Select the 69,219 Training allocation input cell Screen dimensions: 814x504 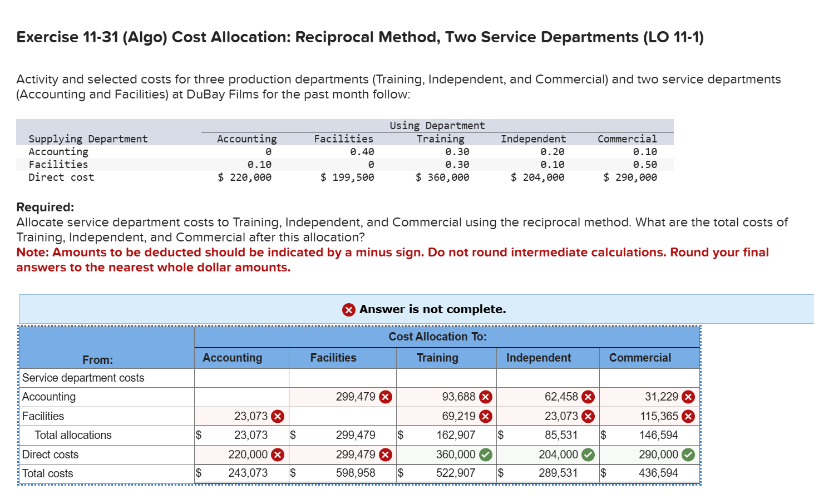click(453, 416)
